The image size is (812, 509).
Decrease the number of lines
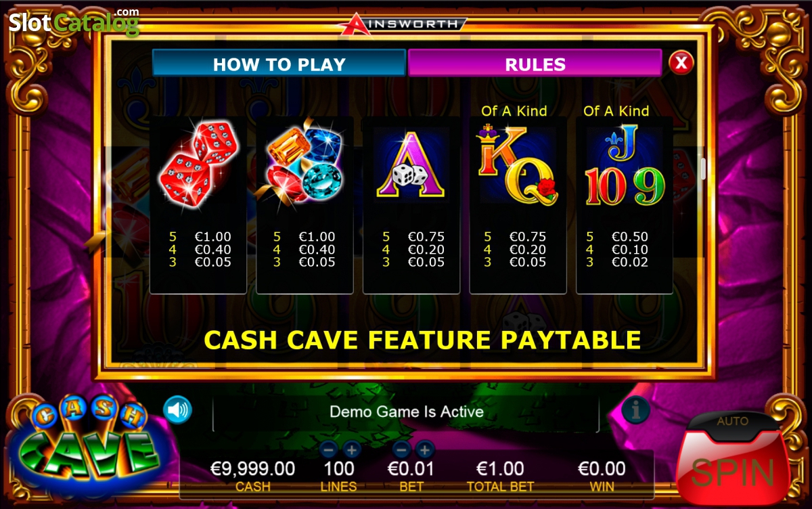pyautogui.click(x=328, y=449)
